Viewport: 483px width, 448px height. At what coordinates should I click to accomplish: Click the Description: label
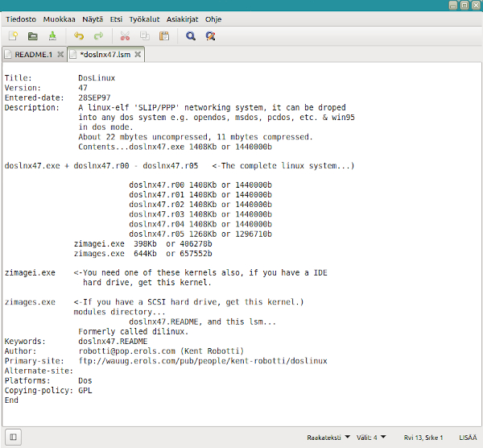click(x=31, y=108)
